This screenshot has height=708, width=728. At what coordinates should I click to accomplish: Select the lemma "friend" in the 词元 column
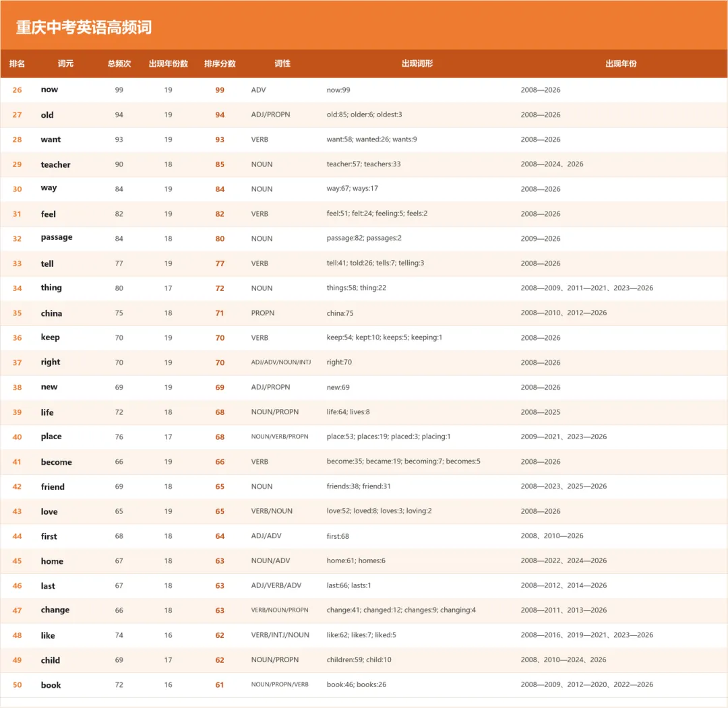point(53,486)
